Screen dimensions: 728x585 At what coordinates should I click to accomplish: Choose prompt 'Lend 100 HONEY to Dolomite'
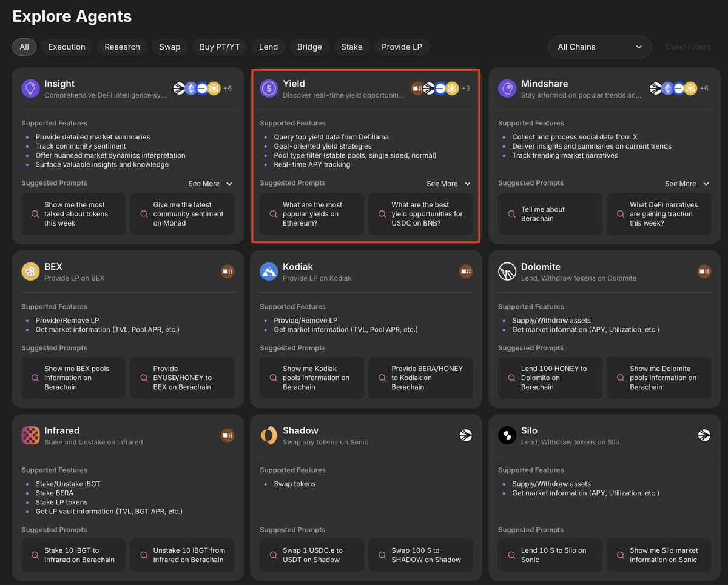(x=550, y=378)
